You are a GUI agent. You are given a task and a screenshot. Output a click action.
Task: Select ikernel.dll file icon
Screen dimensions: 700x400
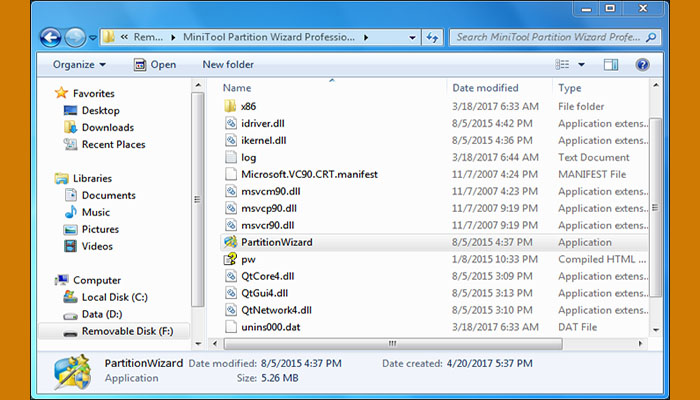tap(230, 140)
